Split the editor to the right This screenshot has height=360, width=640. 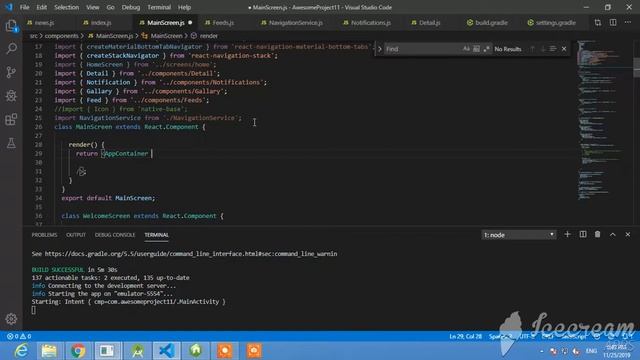coord(613,22)
